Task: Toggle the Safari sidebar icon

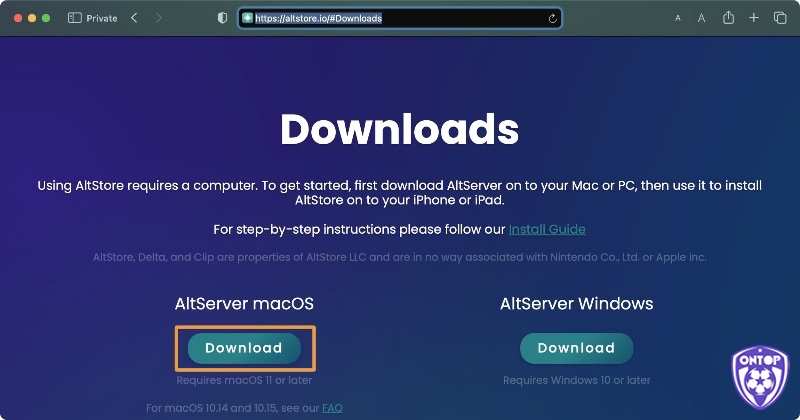Action: pos(74,18)
